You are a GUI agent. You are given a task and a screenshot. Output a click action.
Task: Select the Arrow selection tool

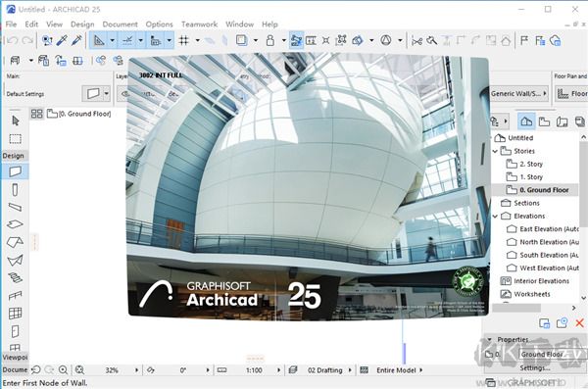(16, 121)
